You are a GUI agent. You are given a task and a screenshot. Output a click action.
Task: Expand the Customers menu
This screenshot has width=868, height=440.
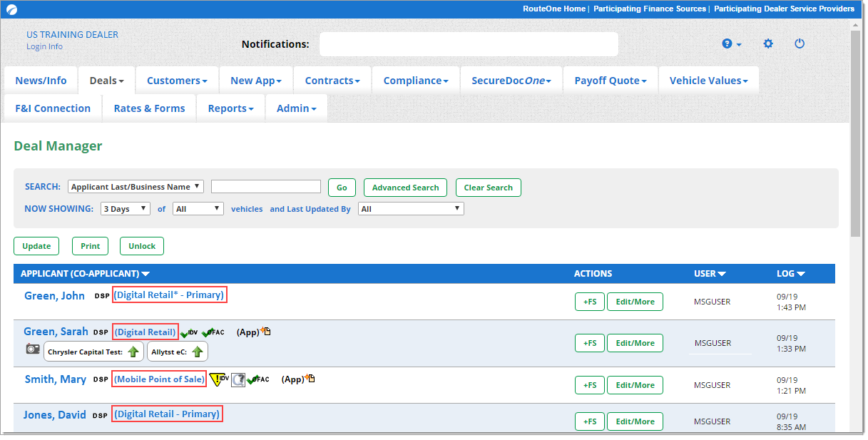click(x=177, y=81)
